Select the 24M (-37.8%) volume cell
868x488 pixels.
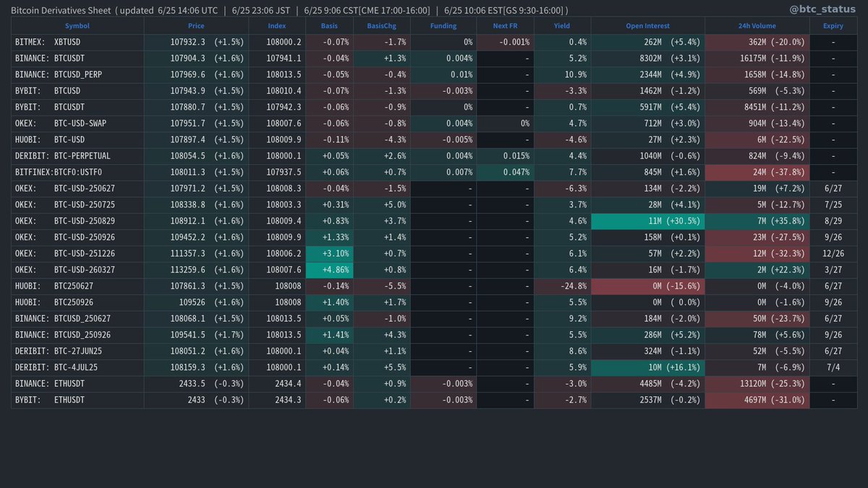pyautogui.click(x=757, y=173)
